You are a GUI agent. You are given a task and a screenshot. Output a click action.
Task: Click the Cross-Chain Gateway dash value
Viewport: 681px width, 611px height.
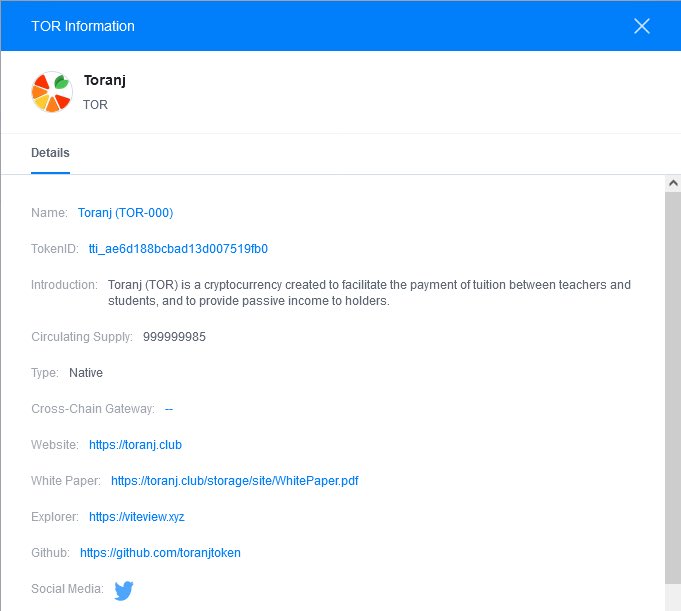point(169,409)
